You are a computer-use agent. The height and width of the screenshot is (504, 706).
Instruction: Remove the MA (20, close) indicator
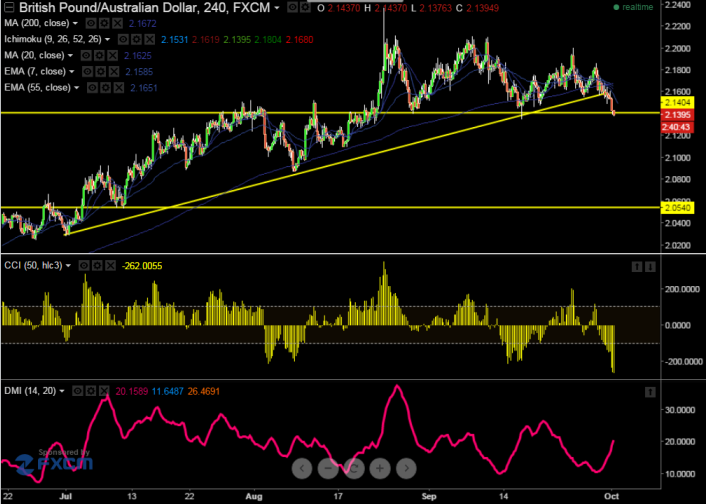(112, 55)
